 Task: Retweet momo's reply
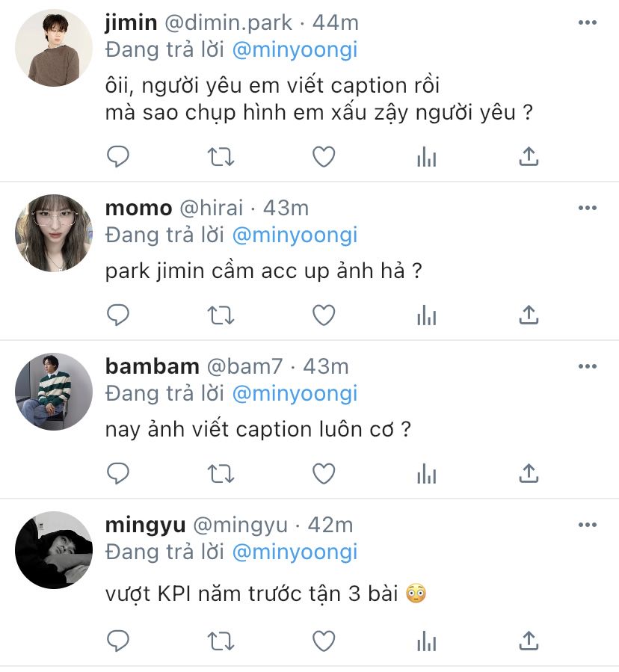point(221,315)
